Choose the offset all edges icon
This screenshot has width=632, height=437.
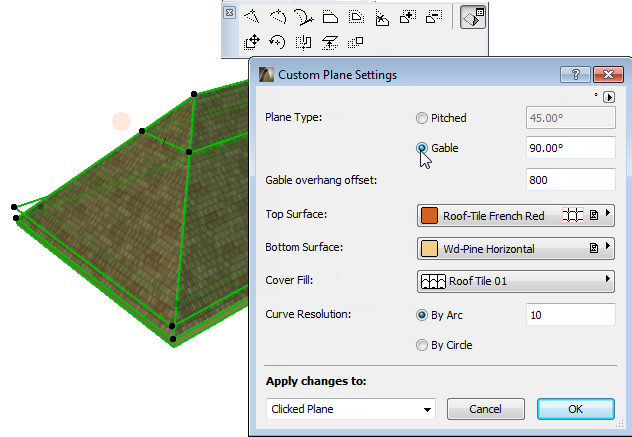coord(356,17)
